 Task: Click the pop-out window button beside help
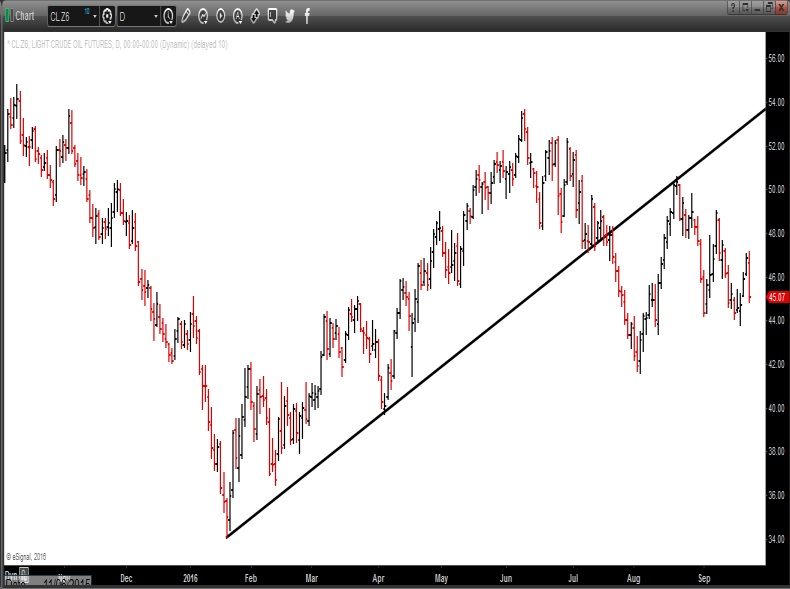click(x=744, y=7)
